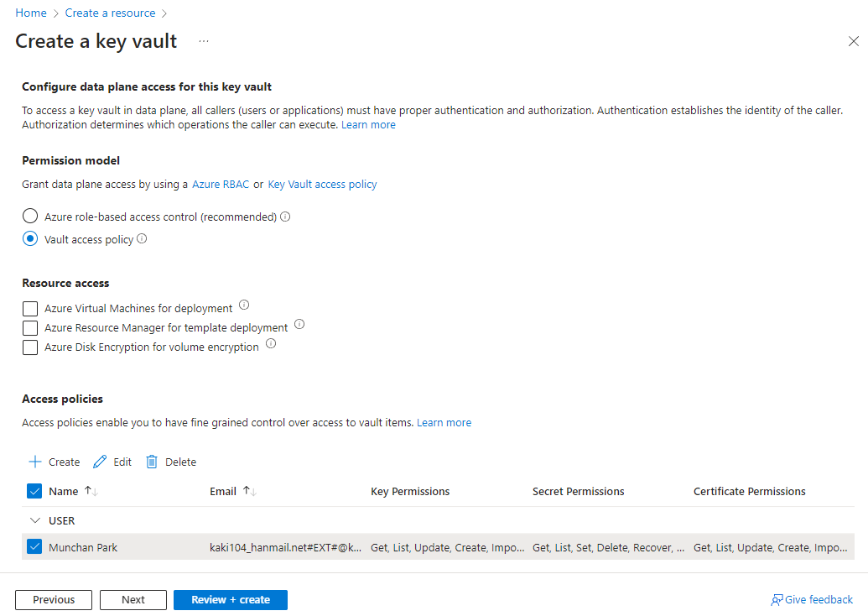Show info for Azure Disk Encryption
Viewport: 868px width, 616px height.
point(271,343)
